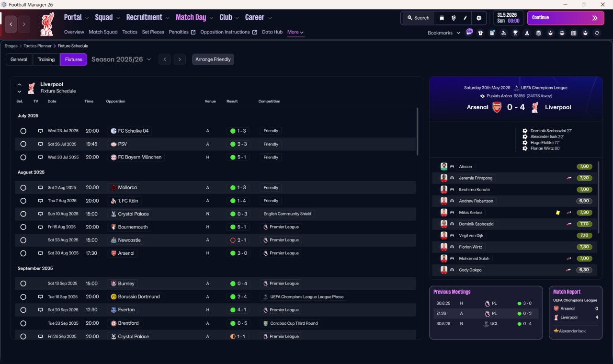Image resolution: width=613 pixels, height=364 pixels.
Task: Go forward with the right navigation arrow
Action: click(24, 24)
